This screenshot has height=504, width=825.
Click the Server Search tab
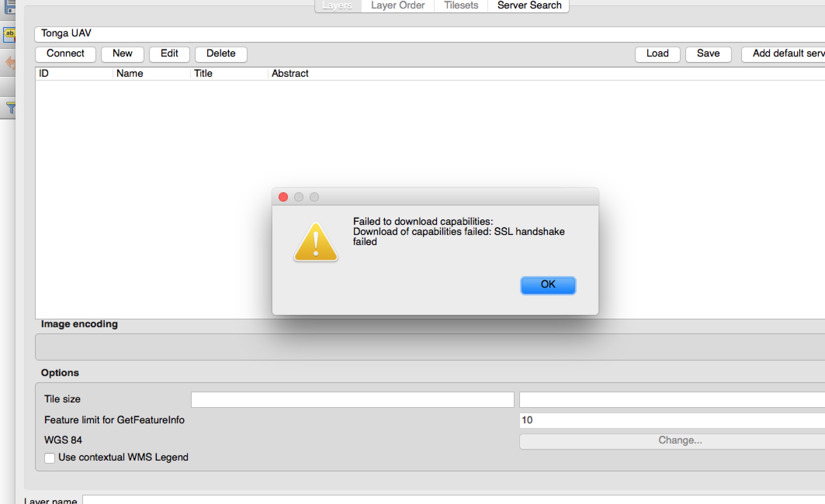tap(528, 5)
